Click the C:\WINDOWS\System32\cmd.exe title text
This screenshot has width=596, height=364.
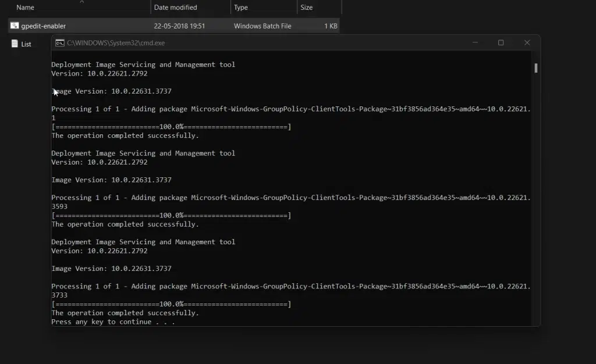click(x=116, y=43)
